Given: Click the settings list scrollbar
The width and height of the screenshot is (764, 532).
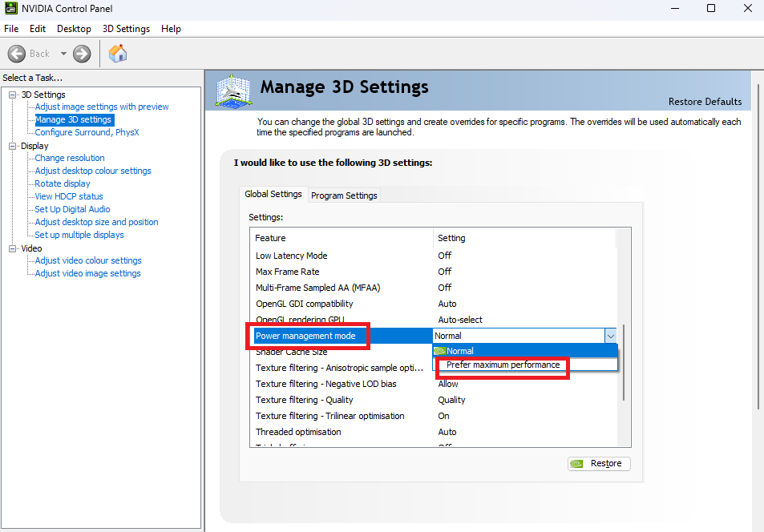Looking at the screenshot, I should point(624,362).
